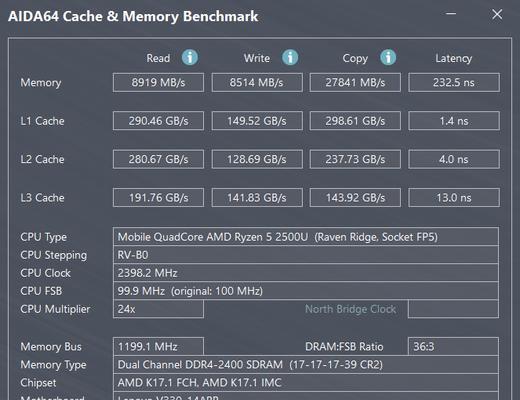Select the CPU Stepping RV-B0 field
Image resolution: width=520 pixels, height=400 pixels.
(x=306, y=255)
